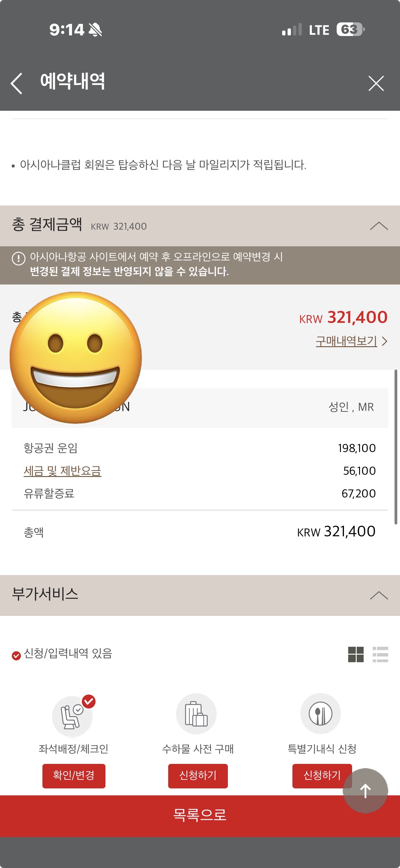Tap the special in-flight meal icon

tap(320, 714)
